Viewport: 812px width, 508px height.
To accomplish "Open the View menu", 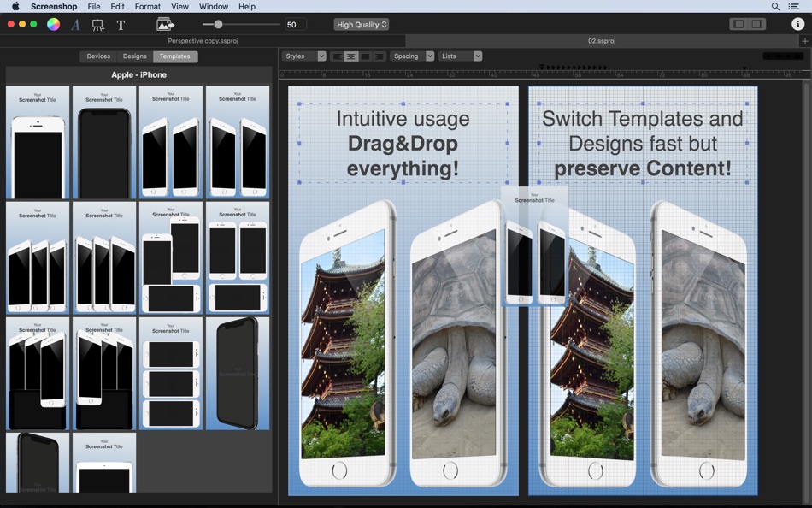I will click(179, 6).
